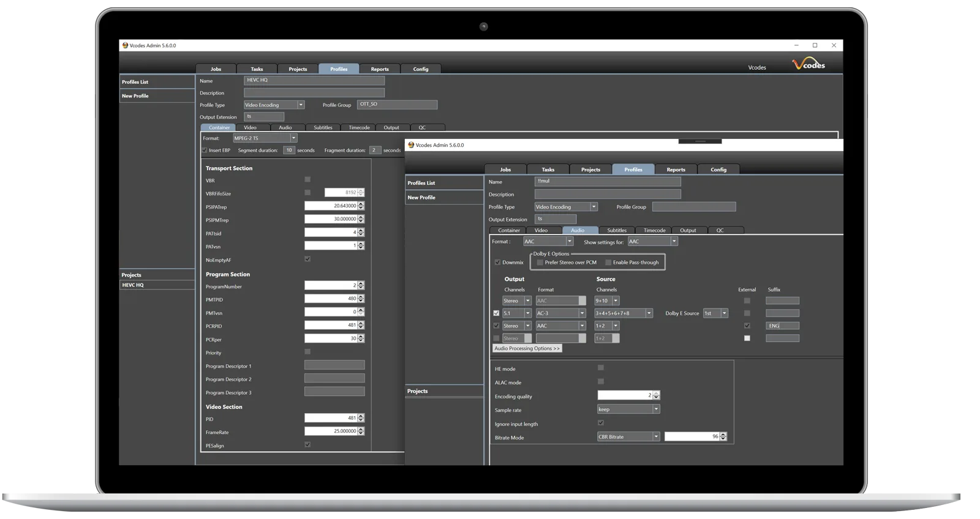Image resolution: width=980 pixels, height=519 pixels.
Task: Open the Tasks tab in back window
Action: tap(257, 69)
